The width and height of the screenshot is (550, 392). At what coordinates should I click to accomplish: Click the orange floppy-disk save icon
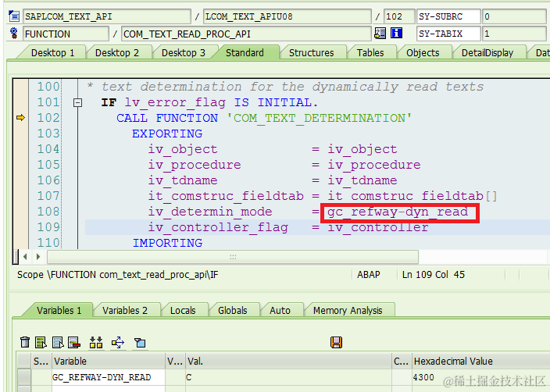tap(336, 342)
